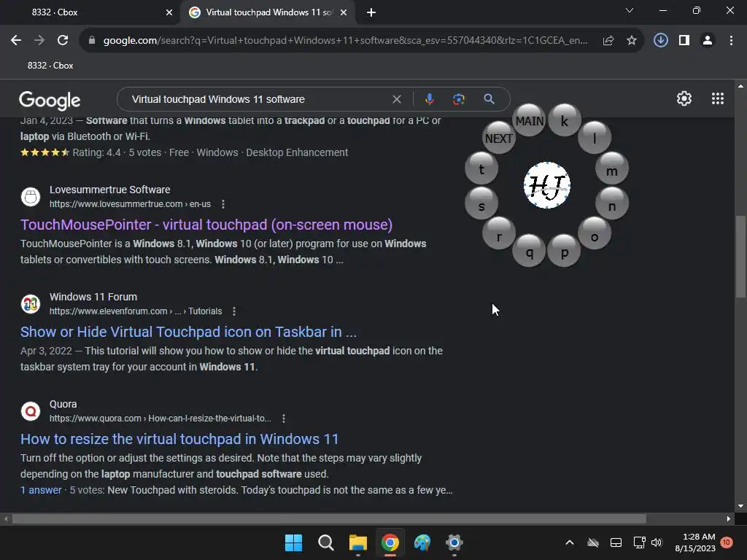
Task: Click the vertical scrollbar thumb
Action: 740,256
